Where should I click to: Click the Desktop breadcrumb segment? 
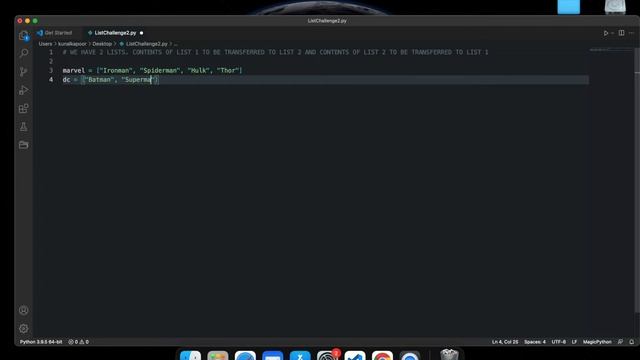[x=102, y=44]
